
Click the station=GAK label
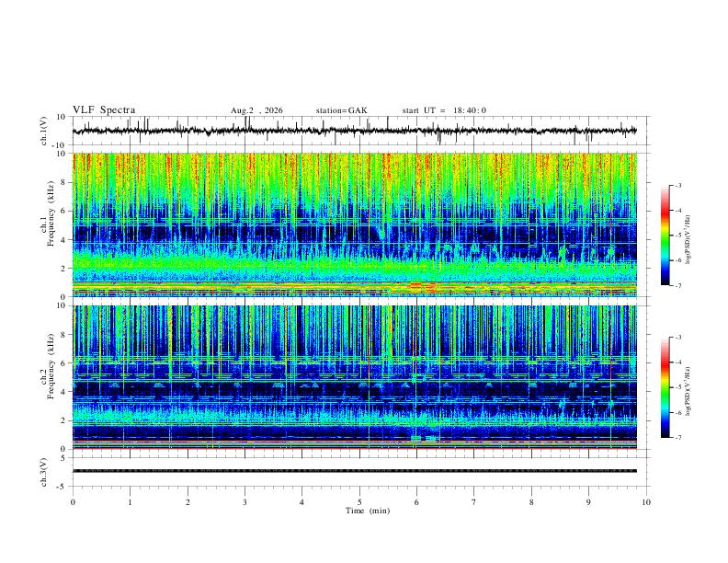tap(341, 110)
